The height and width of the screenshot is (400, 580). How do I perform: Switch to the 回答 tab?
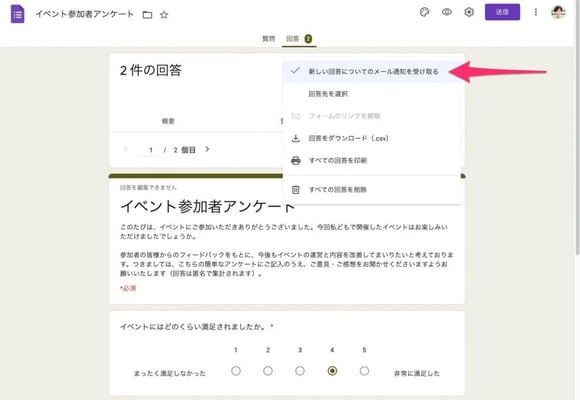click(299, 38)
